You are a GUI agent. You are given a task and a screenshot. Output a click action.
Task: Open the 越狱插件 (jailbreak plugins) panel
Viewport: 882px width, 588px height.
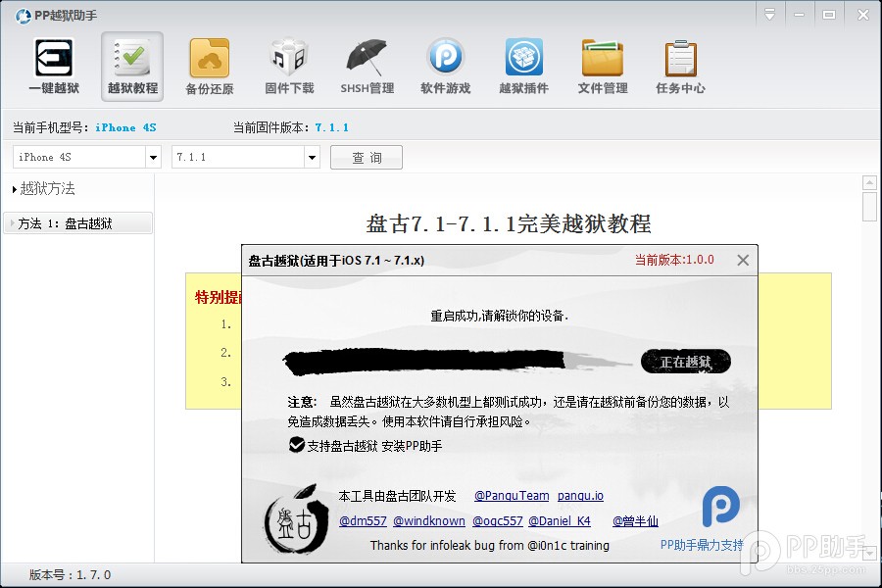coord(523,66)
